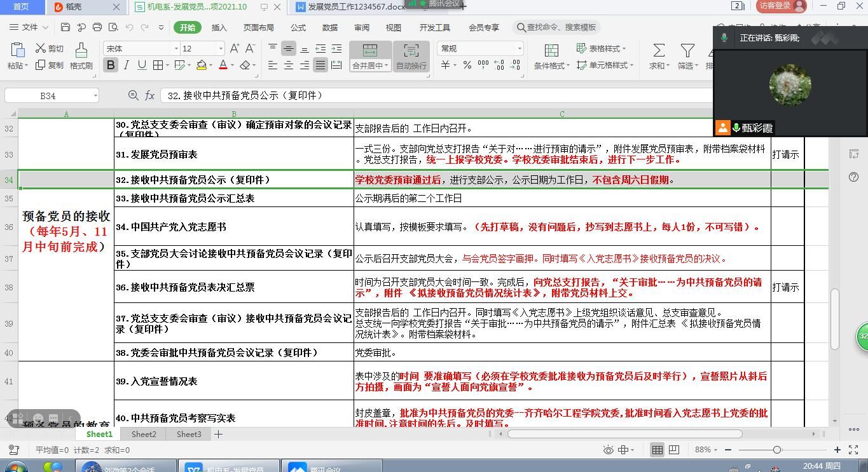Toggle Bold formatting
Image resolution: width=868 pixels, height=472 pixels.
(x=111, y=65)
